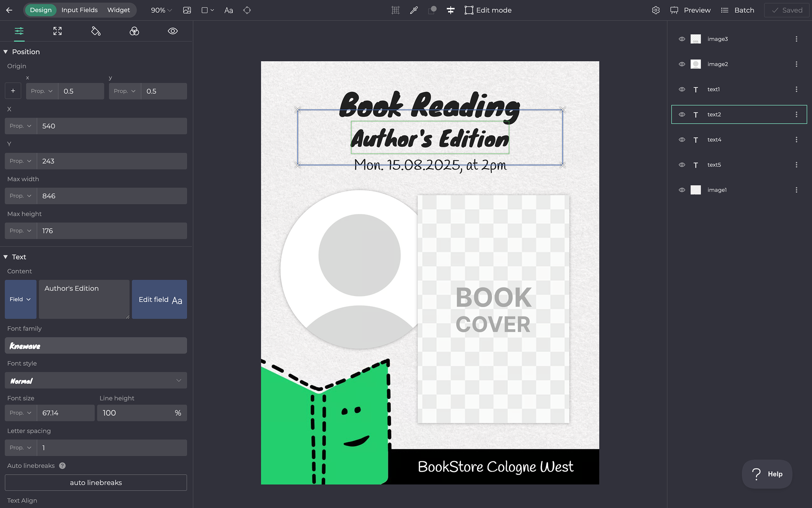812x508 pixels.
Task: Open the zoom 90% dropdown
Action: 161,10
